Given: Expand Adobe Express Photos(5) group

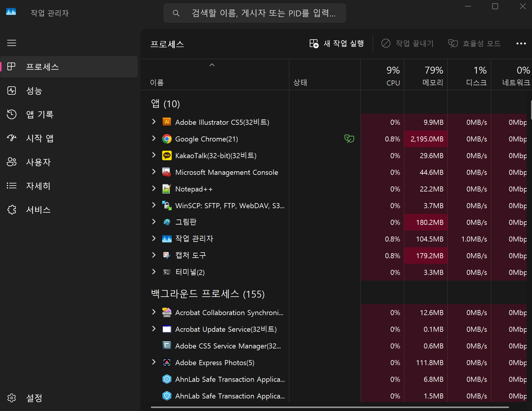Looking at the screenshot, I should [x=154, y=362].
